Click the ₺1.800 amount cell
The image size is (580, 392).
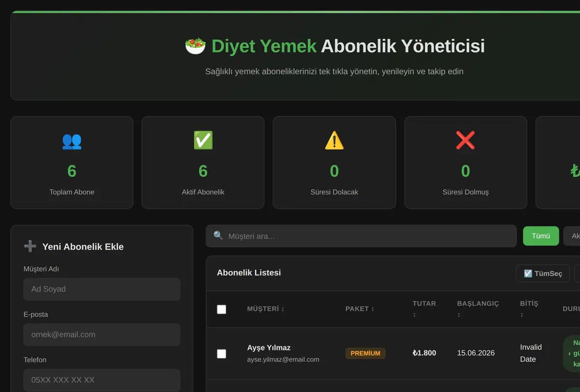pos(424,353)
